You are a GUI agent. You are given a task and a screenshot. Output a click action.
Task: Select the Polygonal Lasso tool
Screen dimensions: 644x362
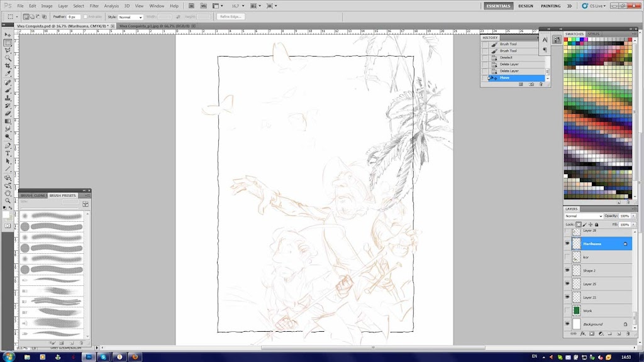coord(8,50)
